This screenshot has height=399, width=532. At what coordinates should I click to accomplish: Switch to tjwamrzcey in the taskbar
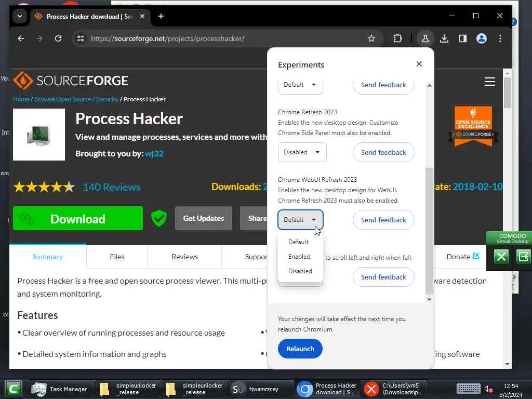261,389
